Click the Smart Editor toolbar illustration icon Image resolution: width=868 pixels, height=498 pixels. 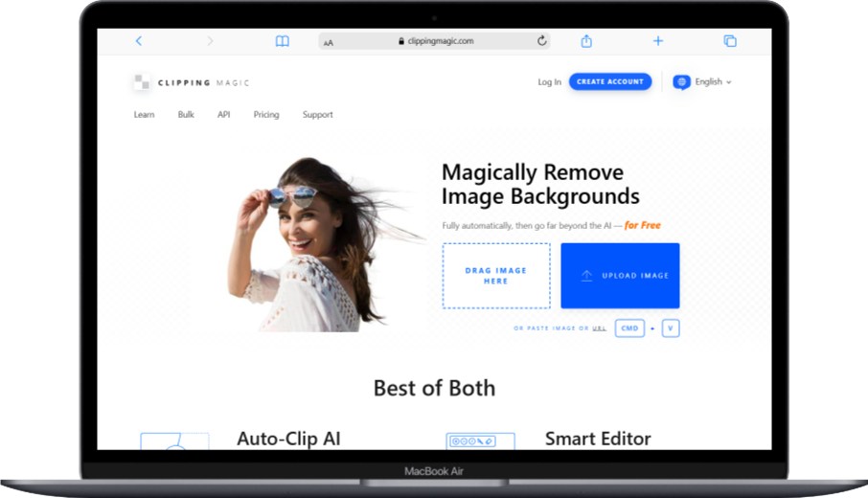pos(481,441)
